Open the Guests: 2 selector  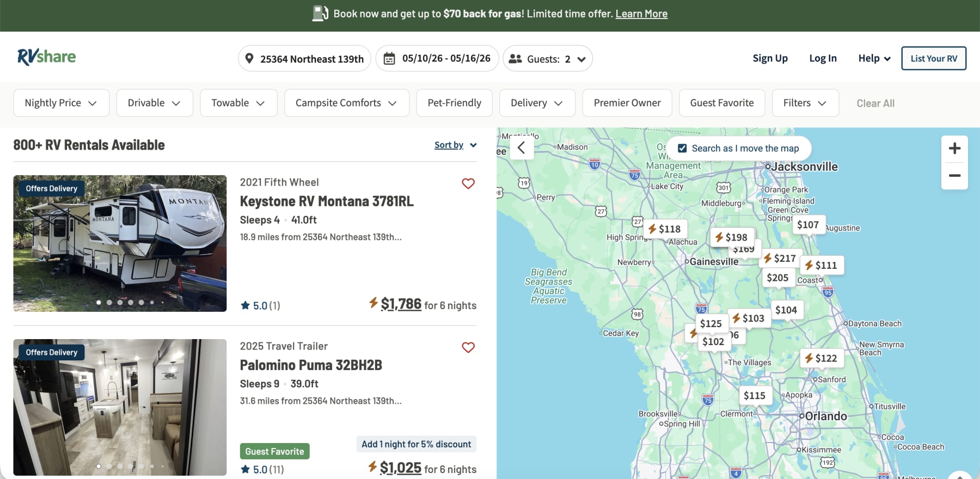tap(548, 58)
